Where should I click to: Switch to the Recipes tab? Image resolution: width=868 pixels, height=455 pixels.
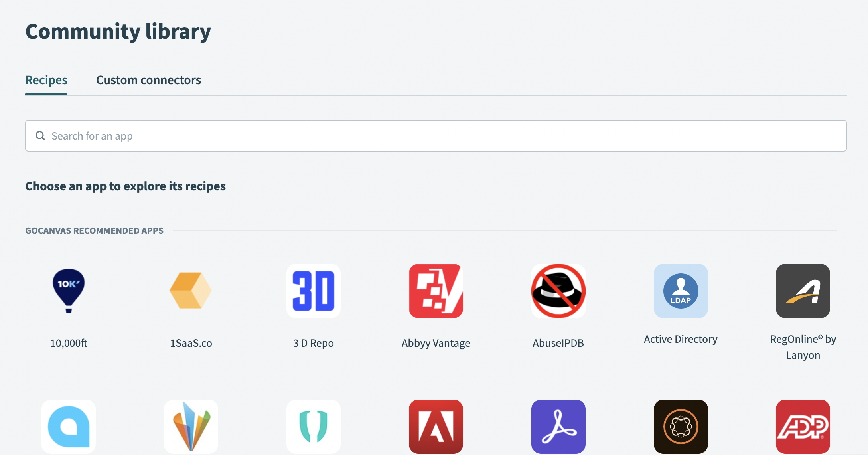click(x=46, y=80)
